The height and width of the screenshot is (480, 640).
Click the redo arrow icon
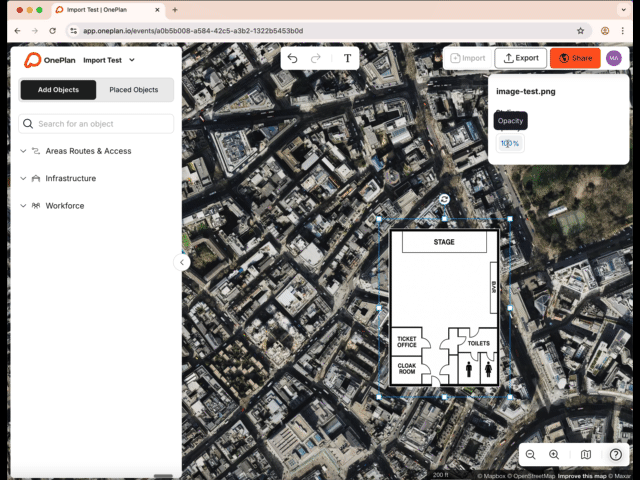coord(316,58)
